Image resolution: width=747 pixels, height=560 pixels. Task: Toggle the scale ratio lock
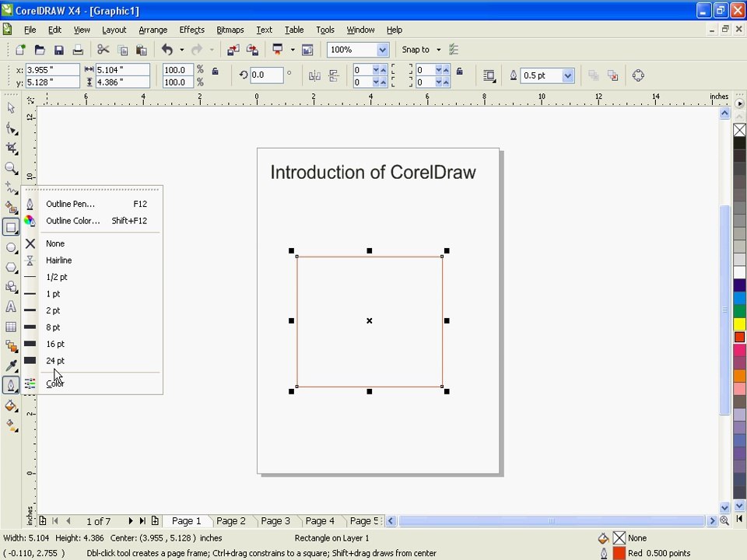[x=216, y=71]
